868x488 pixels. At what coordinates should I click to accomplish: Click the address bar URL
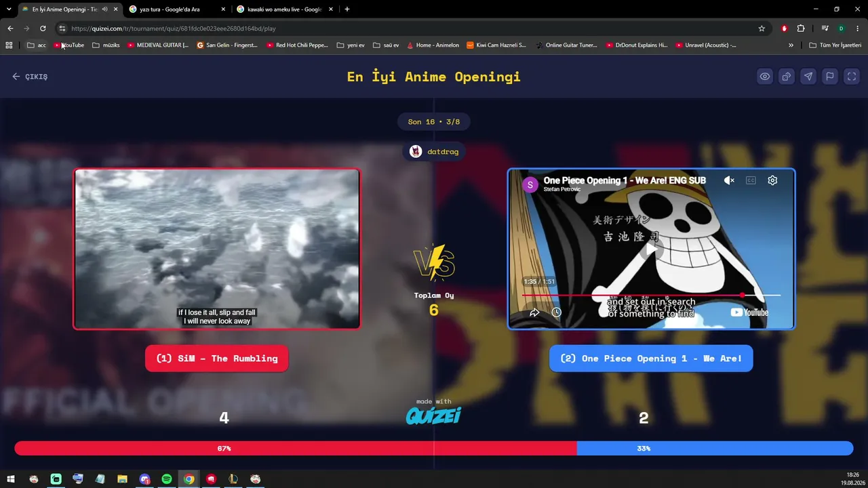coord(173,28)
